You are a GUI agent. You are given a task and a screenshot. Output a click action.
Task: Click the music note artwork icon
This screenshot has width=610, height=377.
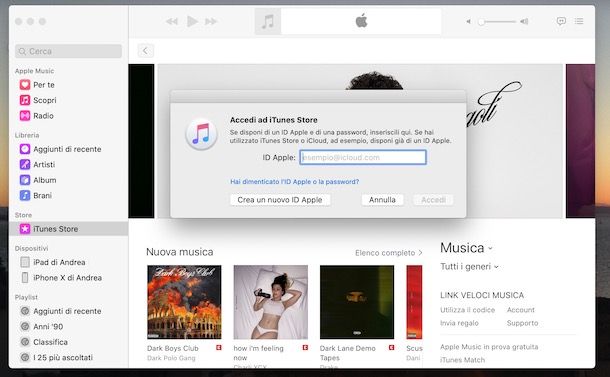[268, 21]
